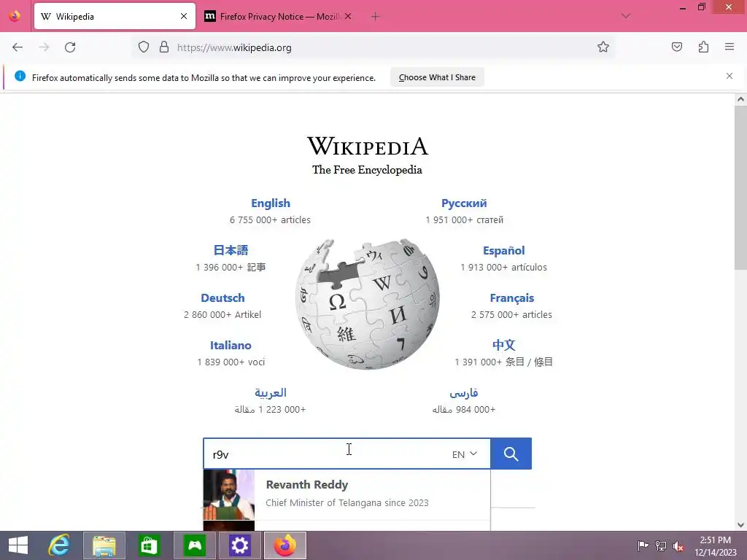Launch Internet Explorer from the taskbar

(x=60, y=545)
